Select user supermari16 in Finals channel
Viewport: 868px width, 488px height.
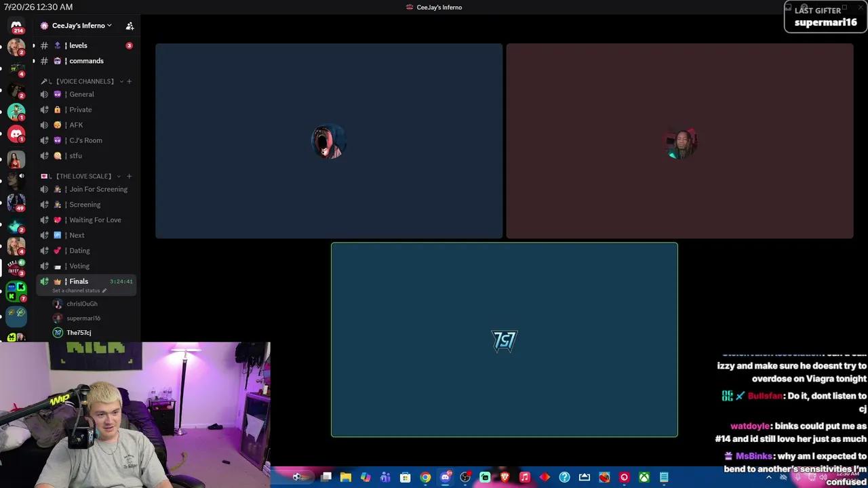[x=83, y=318]
